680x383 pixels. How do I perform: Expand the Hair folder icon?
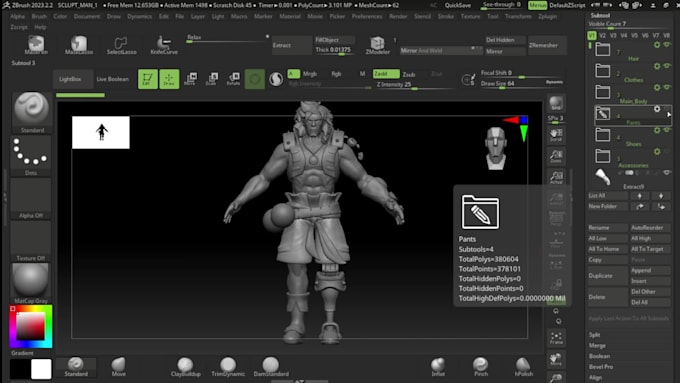[x=602, y=49]
